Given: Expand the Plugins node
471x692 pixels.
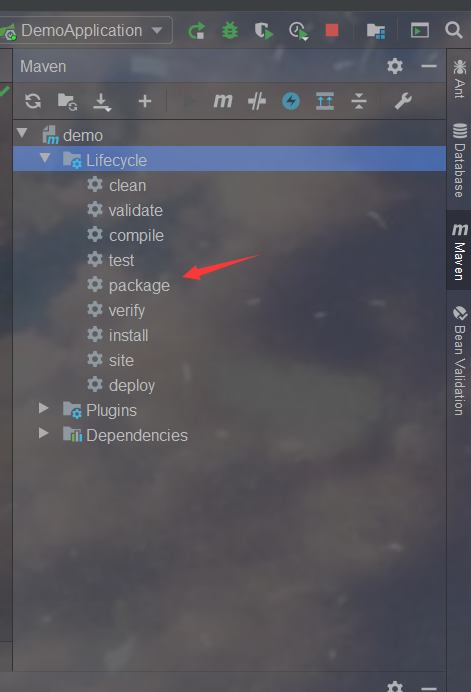Looking at the screenshot, I should coord(43,408).
